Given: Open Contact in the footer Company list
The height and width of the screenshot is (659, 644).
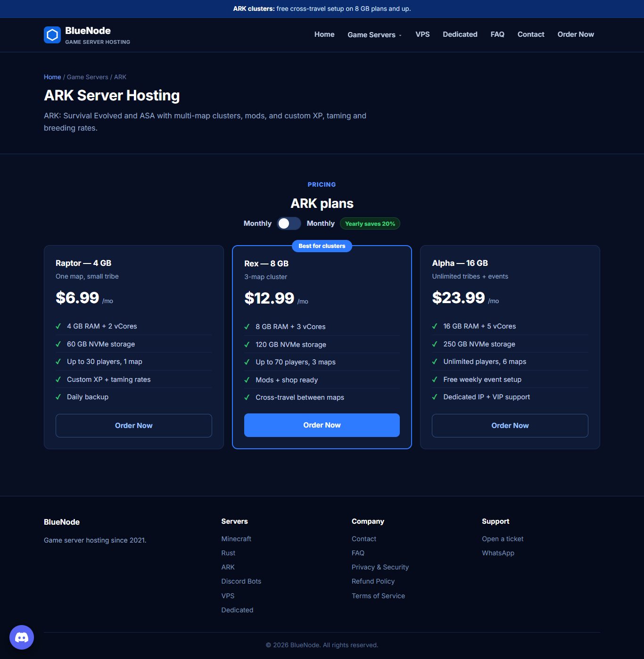Looking at the screenshot, I should [364, 539].
